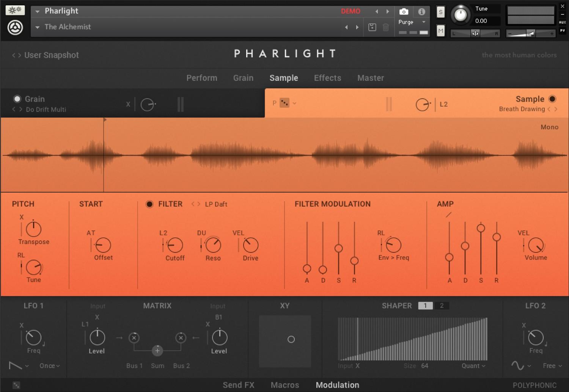569x392 pixels.
Task: Click the trash icon next to the save button
Action: [386, 27]
